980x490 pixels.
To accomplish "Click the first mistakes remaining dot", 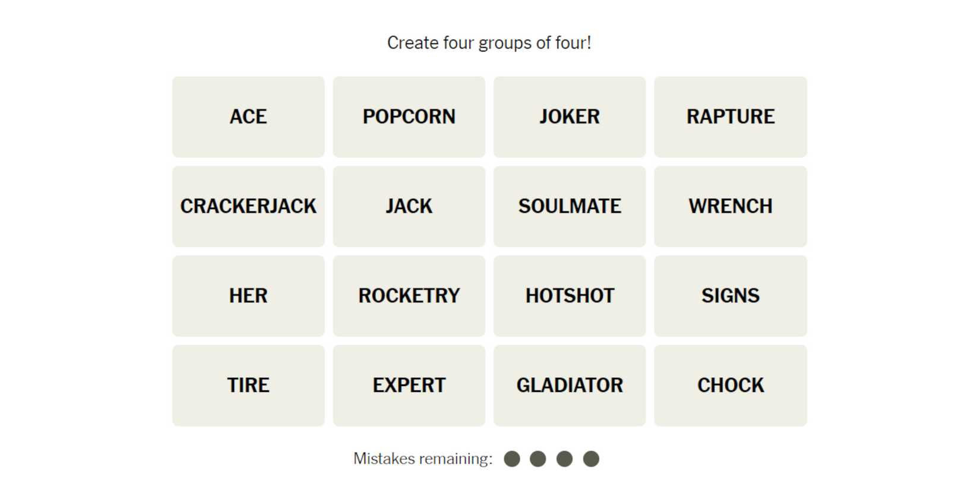I will 512,459.
